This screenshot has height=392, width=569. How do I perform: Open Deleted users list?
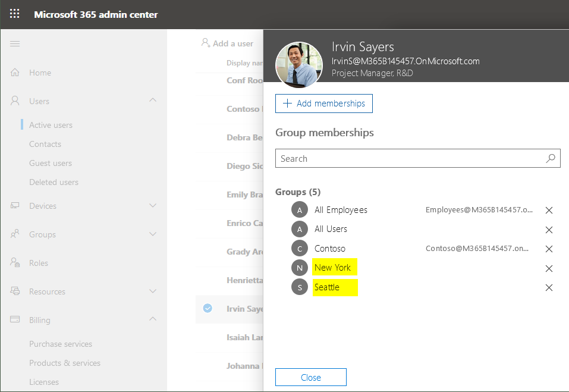(54, 182)
